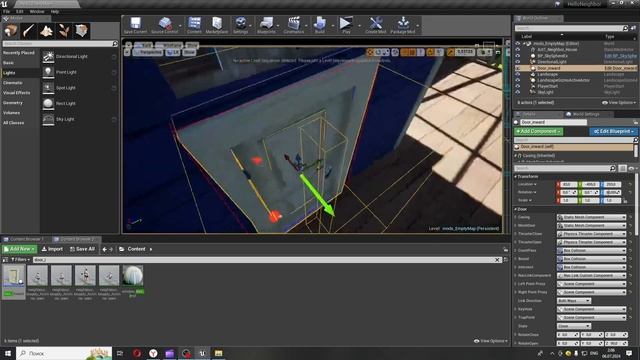Open the State dropdown in the Door section
Viewport: 640px width, 360px height.
574,326
